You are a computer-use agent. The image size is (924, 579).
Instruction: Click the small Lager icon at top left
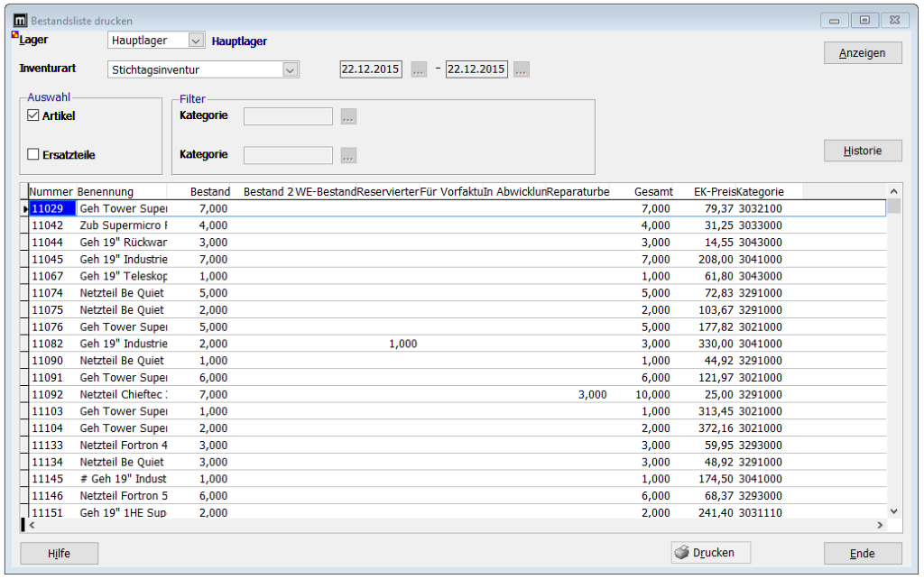click(14, 37)
